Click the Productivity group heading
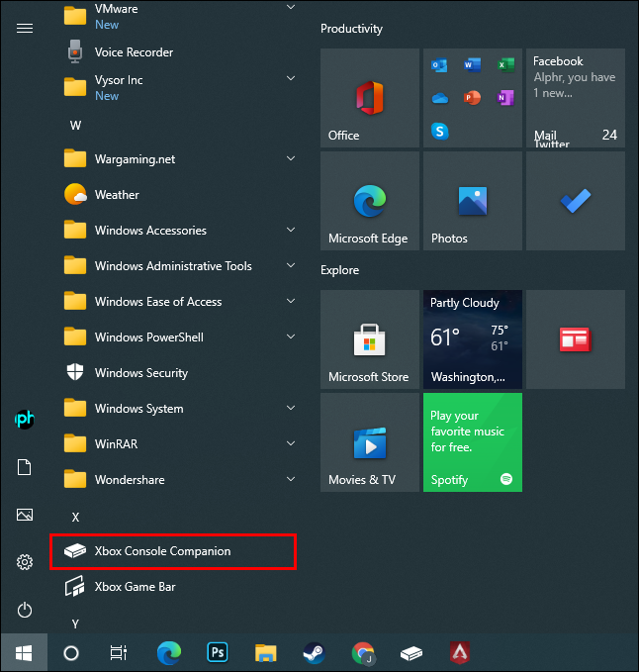639x672 pixels. pos(351,29)
